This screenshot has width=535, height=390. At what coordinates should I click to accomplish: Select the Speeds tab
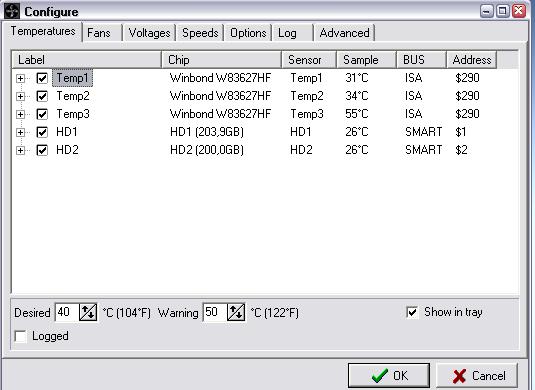(200, 33)
